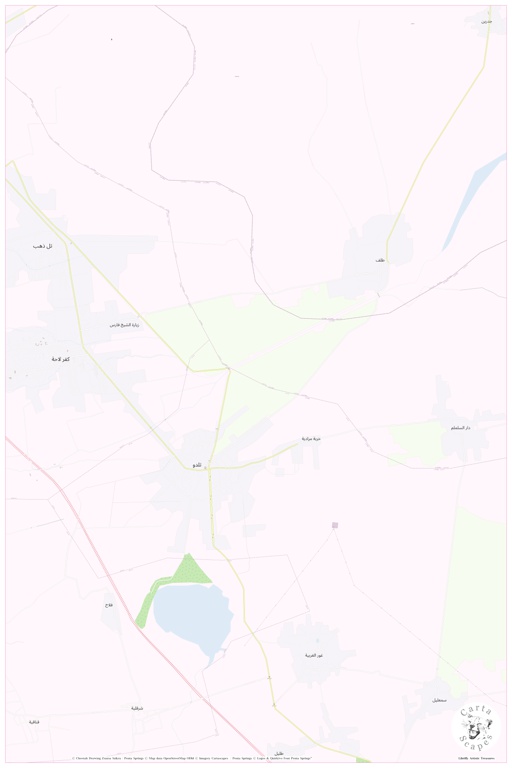The height and width of the screenshot is (768, 512).
Task: Select the تلدو town label
Action: pos(195,465)
